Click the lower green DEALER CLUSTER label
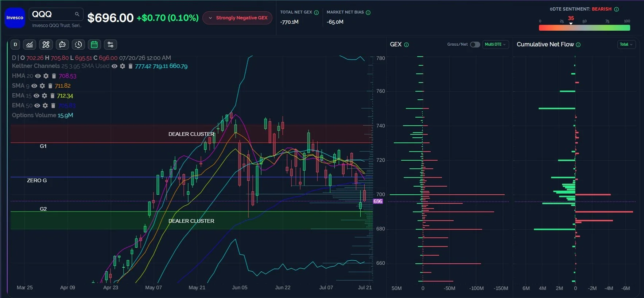 click(x=191, y=221)
